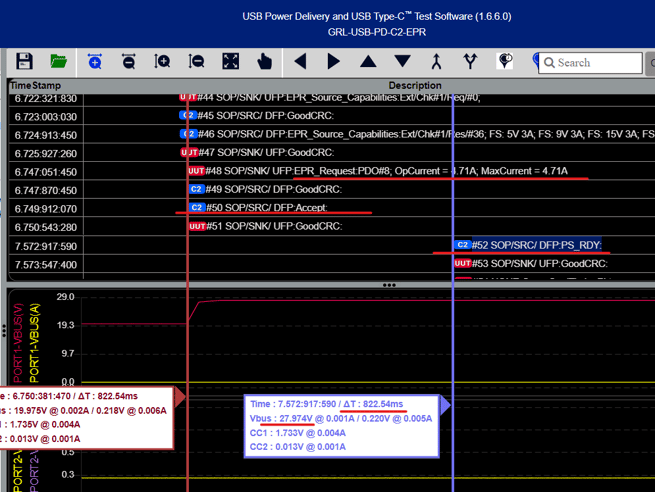Screen dimensions: 655x492
Task: Click into the Search field
Action: click(x=591, y=63)
